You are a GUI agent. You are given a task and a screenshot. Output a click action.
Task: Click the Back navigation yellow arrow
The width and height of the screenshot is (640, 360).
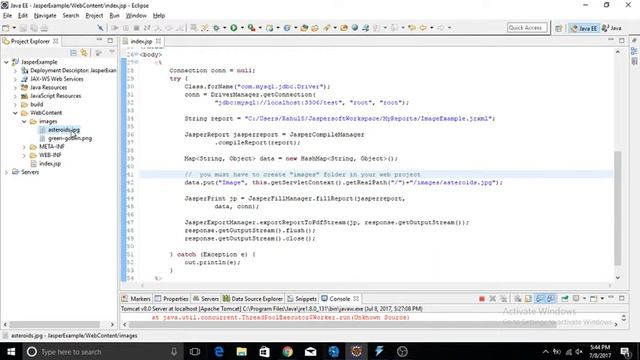[x=422, y=28]
